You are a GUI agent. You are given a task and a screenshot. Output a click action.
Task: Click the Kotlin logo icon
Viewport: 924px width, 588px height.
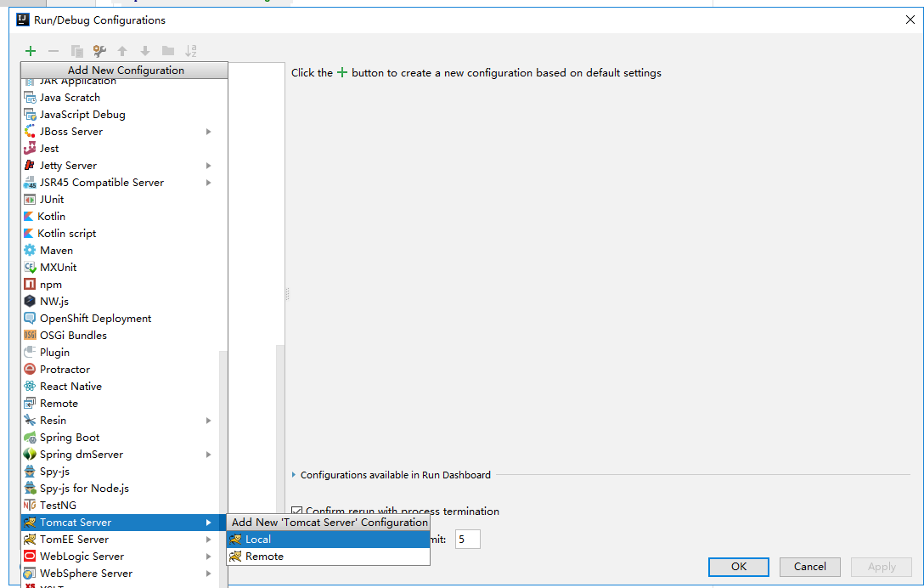coord(28,217)
